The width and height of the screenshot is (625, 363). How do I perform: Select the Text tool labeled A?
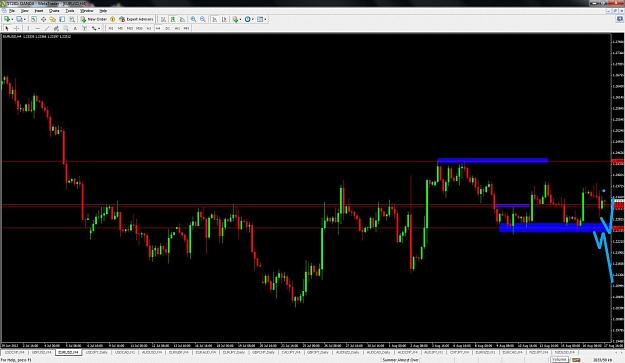tap(75, 28)
